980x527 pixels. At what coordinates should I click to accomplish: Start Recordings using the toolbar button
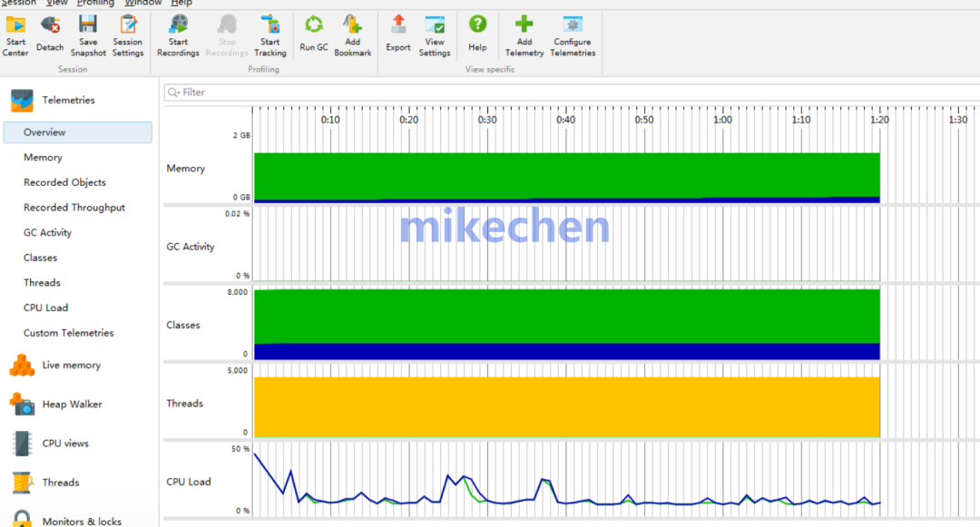pyautogui.click(x=178, y=25)
